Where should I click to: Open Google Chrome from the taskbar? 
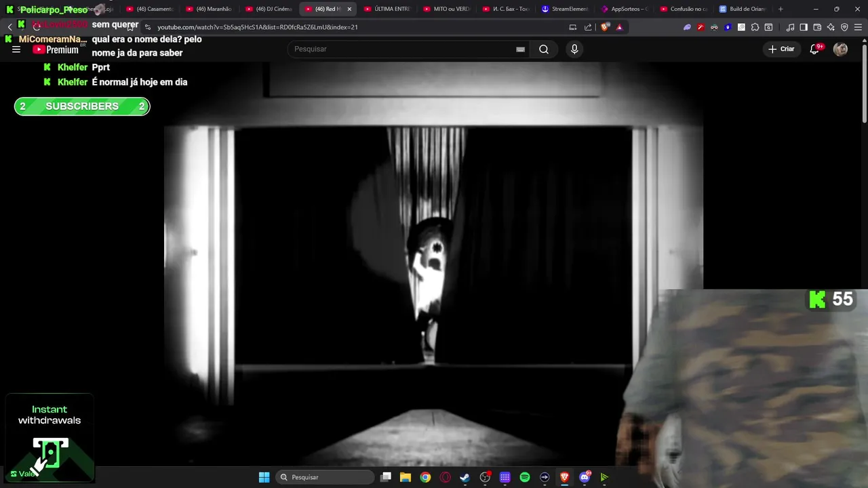425,477
